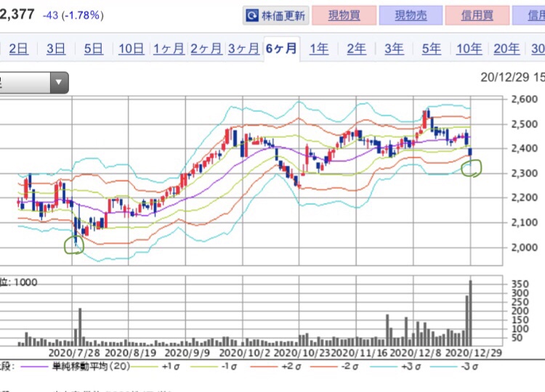Screen dimensions: 545x392
Task: Click the +1σ legend entry
Action: (x=171, y=367)
